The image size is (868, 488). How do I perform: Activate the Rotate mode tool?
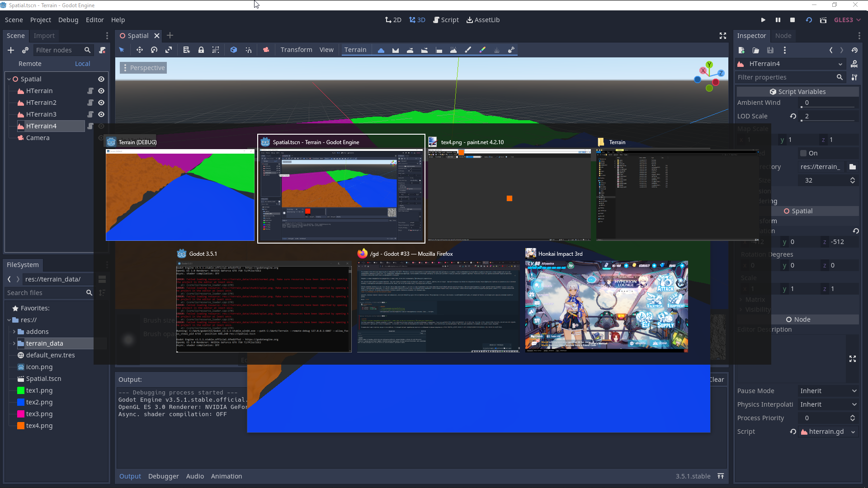pos(154,50)
